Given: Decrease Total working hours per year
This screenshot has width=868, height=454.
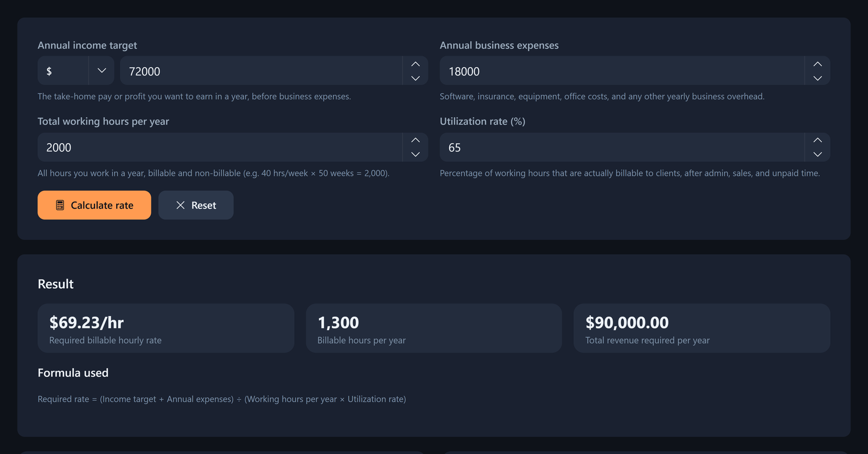Looking at the screenshot, I should 416,154.
